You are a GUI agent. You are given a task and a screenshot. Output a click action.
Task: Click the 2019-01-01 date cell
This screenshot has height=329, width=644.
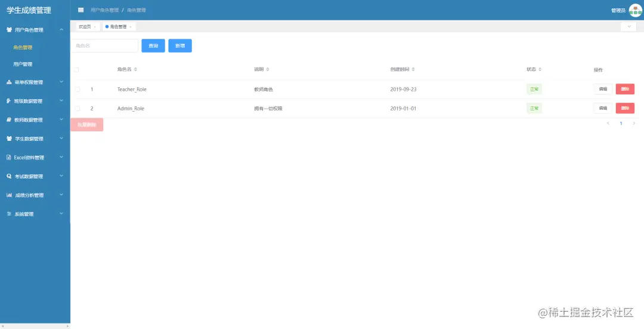(403, 109)
